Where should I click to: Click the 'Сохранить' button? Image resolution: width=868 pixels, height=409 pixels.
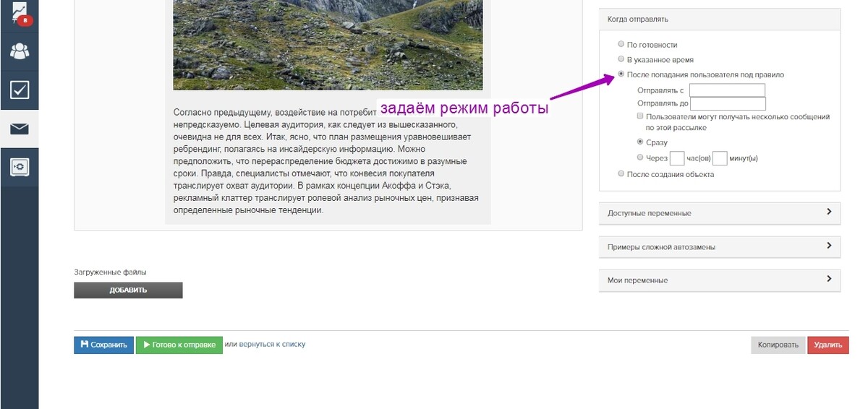coord(103,345)
